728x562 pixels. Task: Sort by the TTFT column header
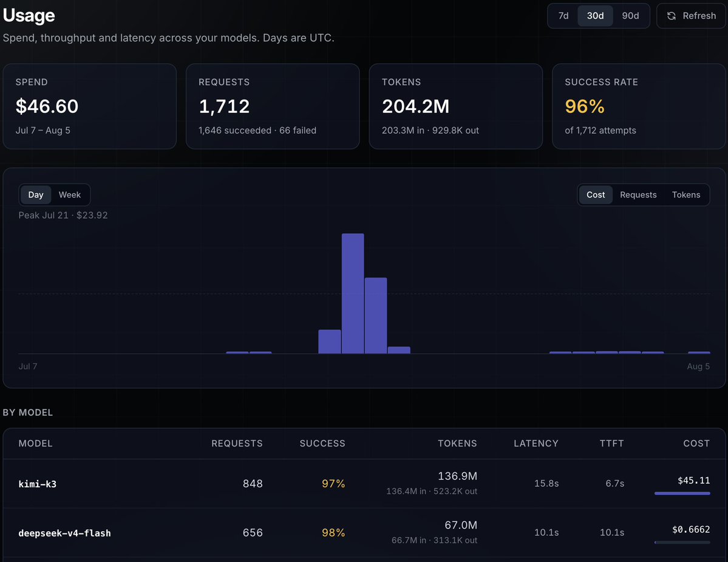coord(611,444)
